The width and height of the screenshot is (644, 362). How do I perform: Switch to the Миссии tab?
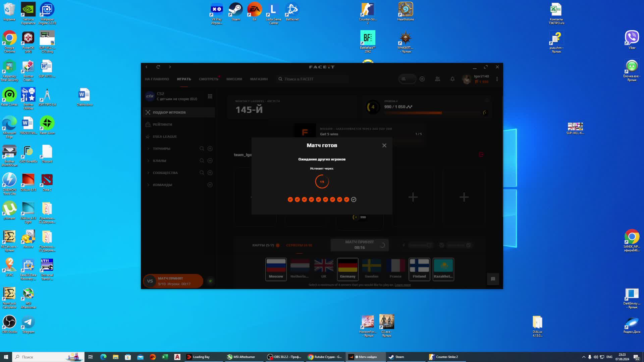coord(234,79)
